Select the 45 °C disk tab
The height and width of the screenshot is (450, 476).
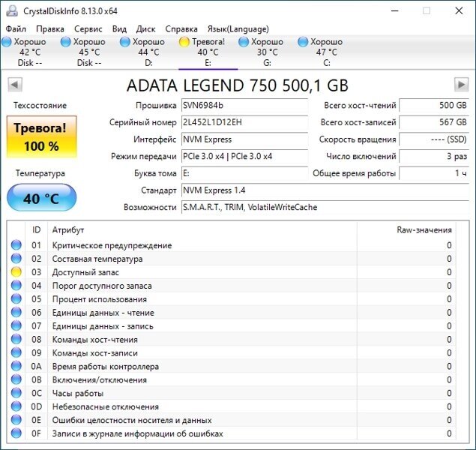[89, 52]
